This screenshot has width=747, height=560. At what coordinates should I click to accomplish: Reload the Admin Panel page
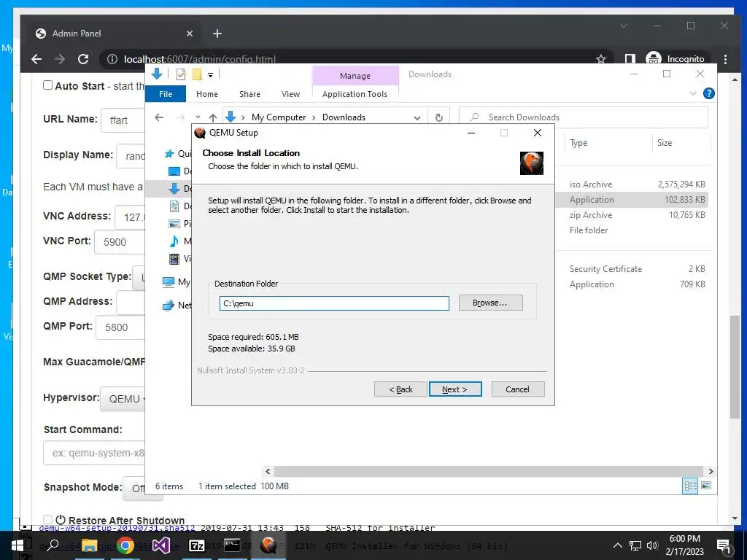pyautogui.click(x=83, y=59)
